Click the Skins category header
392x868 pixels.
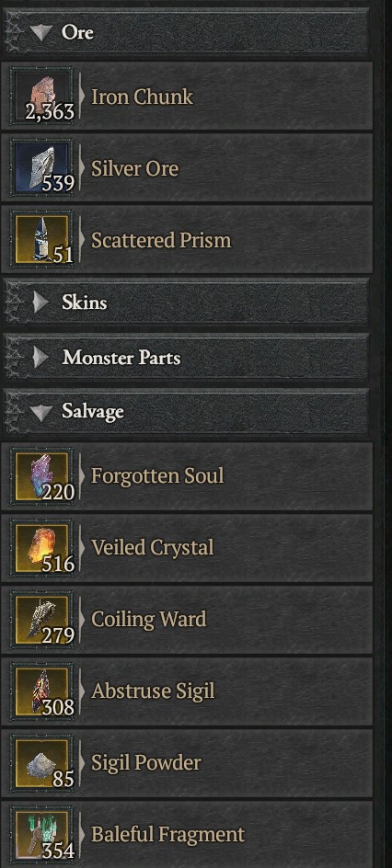(x=186, y=303)
